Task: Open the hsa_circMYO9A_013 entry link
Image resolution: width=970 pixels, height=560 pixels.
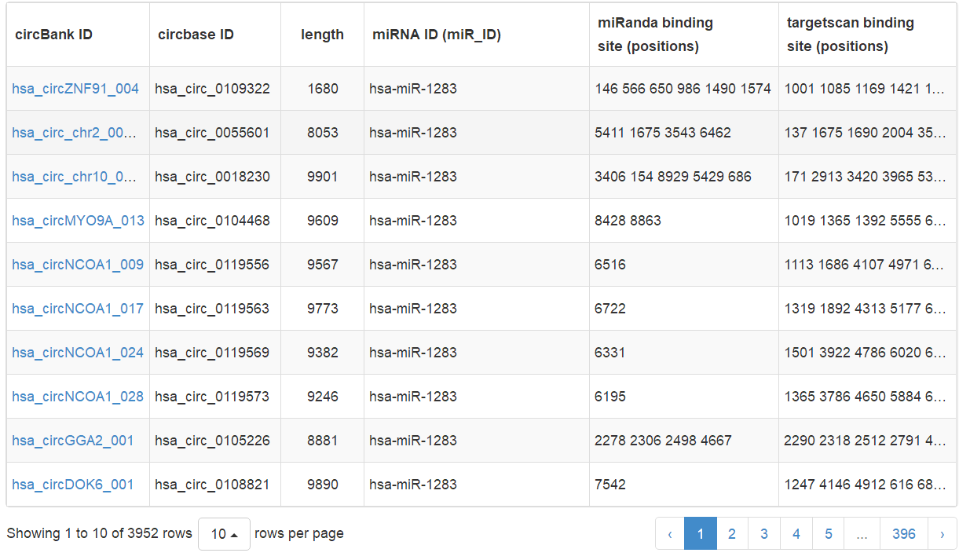Action: 78,221
